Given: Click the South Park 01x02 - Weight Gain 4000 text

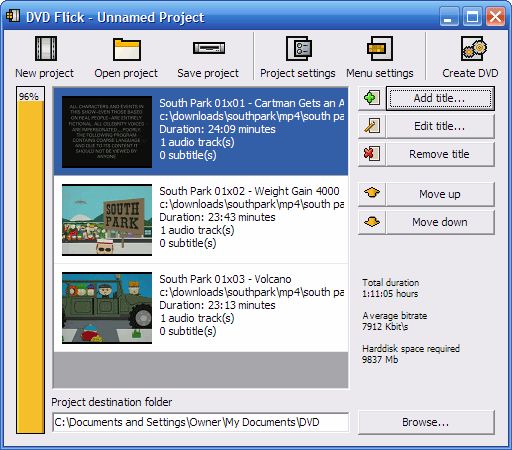Looking at the screenshot, I should (x=249, y=191).
